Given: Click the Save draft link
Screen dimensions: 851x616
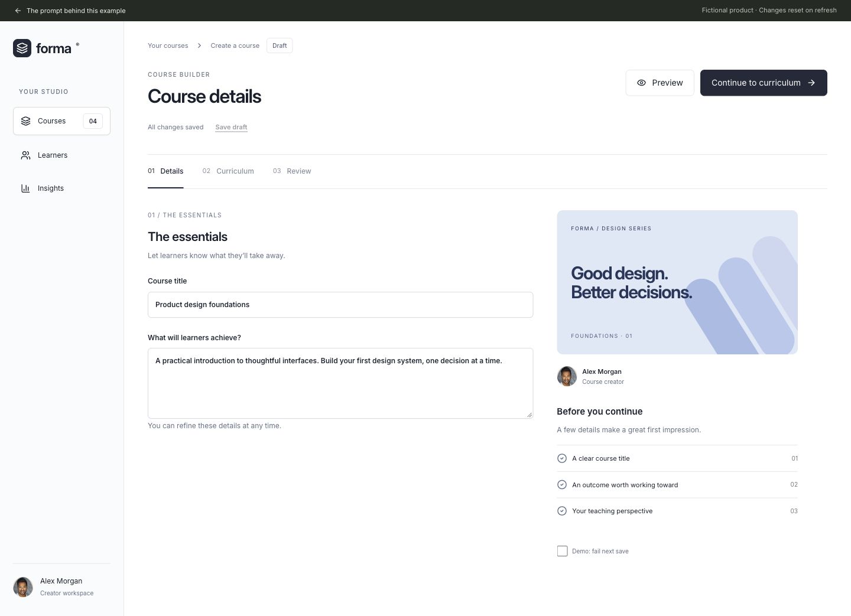Looking at the screenshot, I should tap(231, 127).
